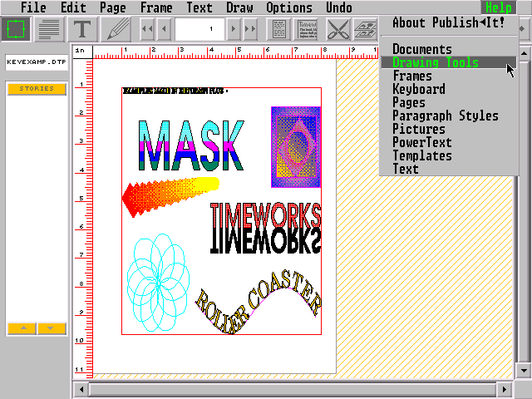The height and width of the screenshot is (399, 532).
Task: Click the scissors cut icon
Action: (x=338, y=29)
